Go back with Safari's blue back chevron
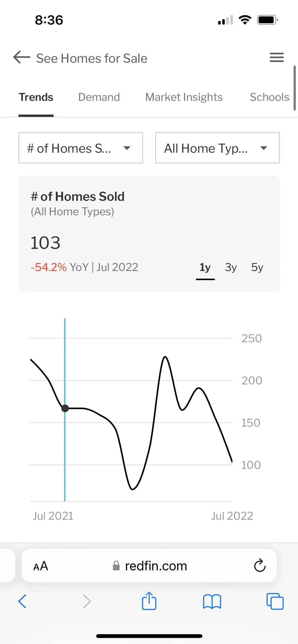The width and height of the screenshot is (298, 644). point(22,601)
